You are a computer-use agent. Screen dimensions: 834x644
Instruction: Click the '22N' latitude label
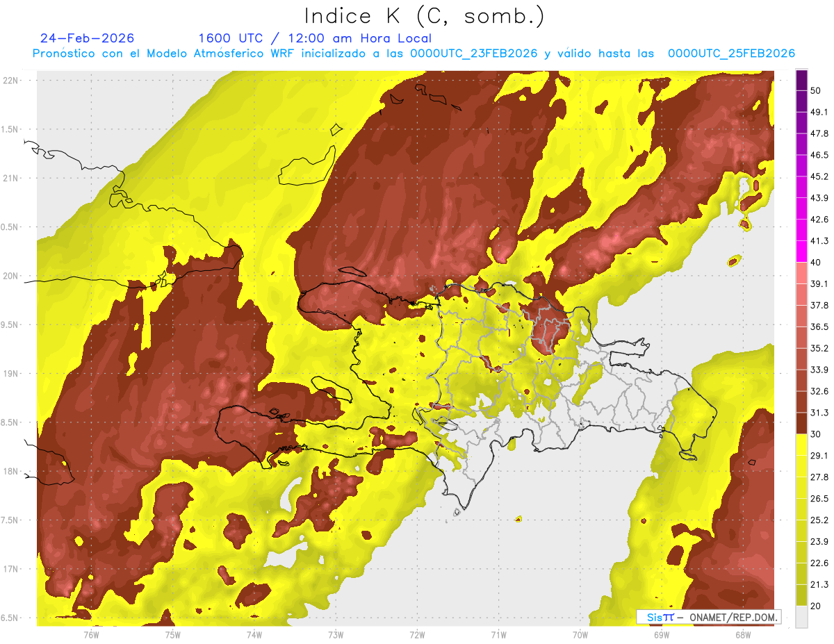[x=11, y=80]
